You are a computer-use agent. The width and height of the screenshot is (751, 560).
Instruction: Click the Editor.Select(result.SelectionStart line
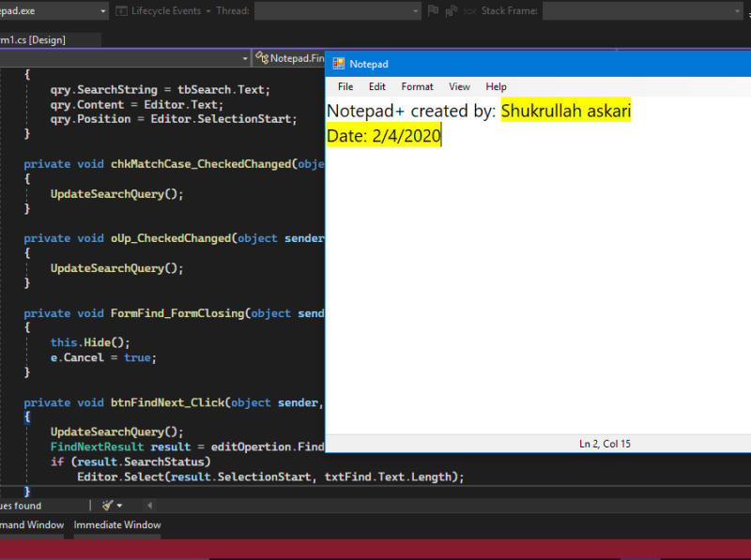(x=270, y=477)
